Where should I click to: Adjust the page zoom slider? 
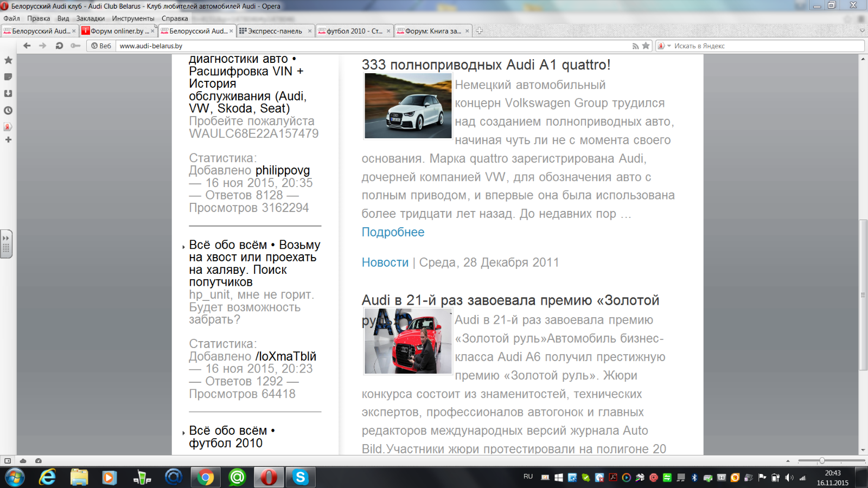(x=822, y=461)
